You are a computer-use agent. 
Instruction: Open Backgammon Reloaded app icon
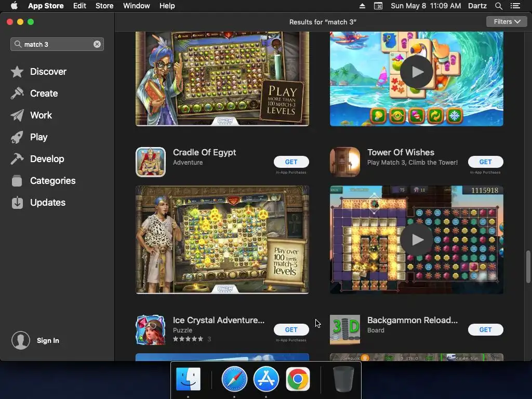tap(345, 330)
